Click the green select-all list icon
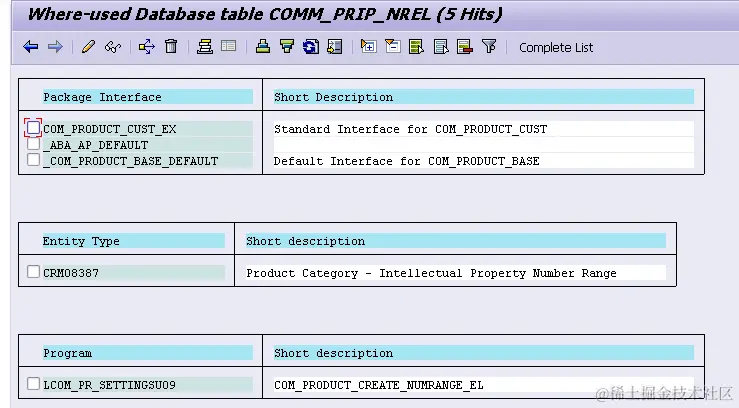This screenshot has width=739, height=408. pyautogui.click(x=417, y=47)
